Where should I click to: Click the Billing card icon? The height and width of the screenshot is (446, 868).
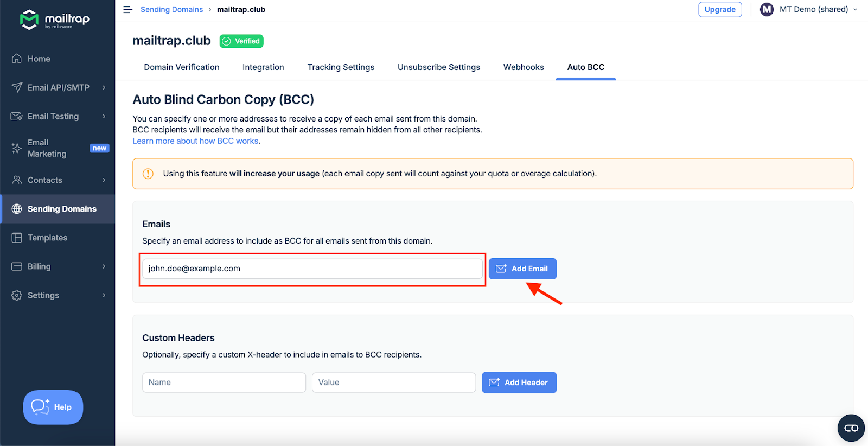pos(17,266)
